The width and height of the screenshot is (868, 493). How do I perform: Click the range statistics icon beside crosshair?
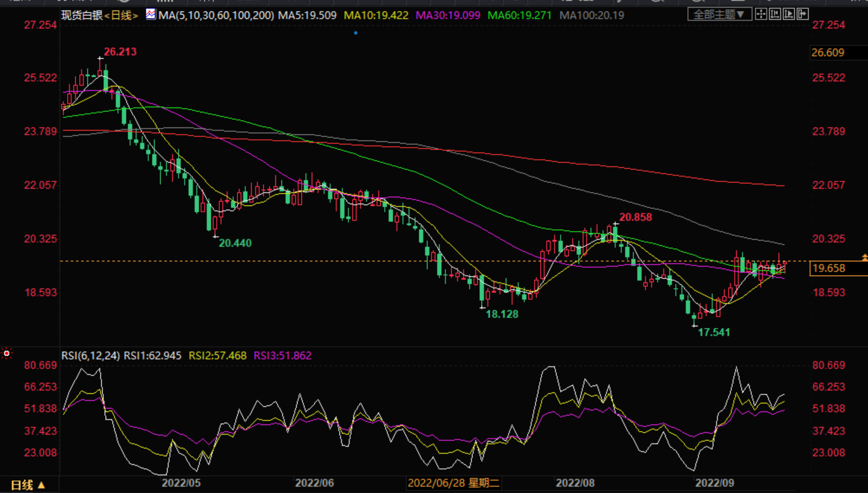click(775, 14)
